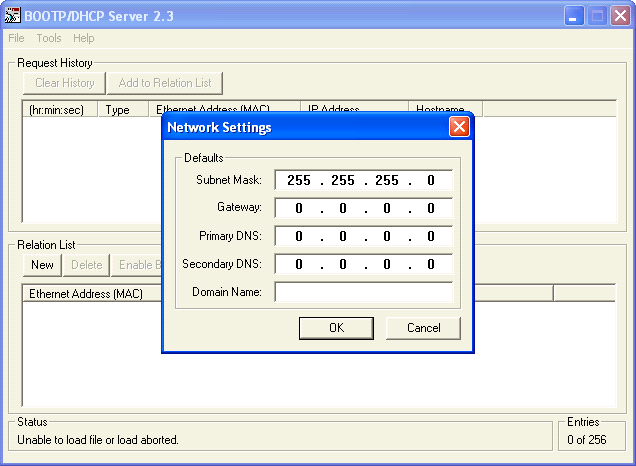Click Ethernet Address (MAC) header in Request History

click(225, 106)
